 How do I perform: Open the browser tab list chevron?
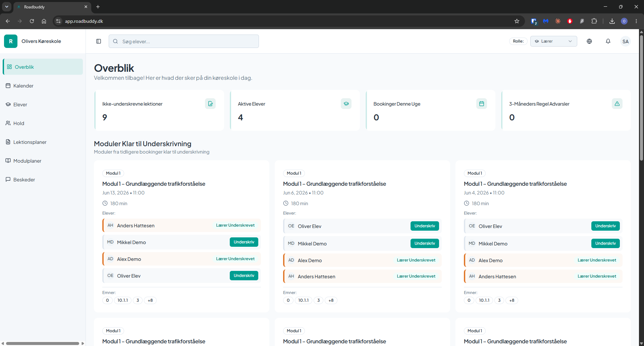[6, 7]
